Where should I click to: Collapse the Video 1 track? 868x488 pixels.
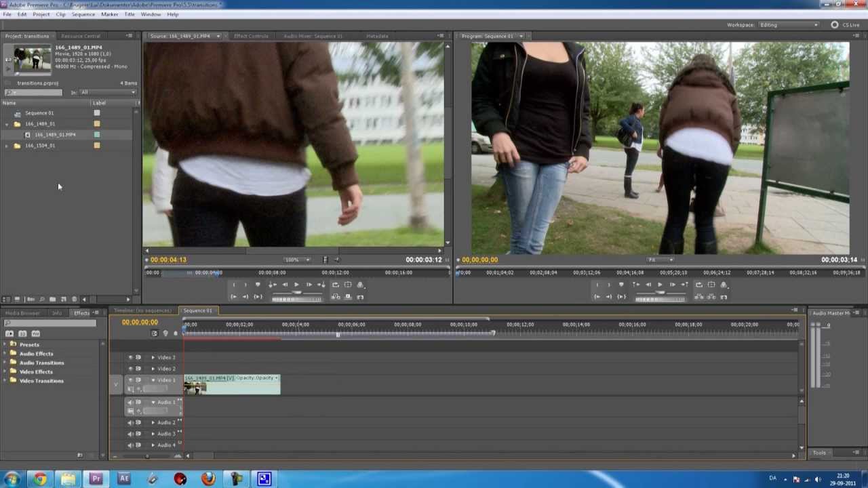pos(153,380)
